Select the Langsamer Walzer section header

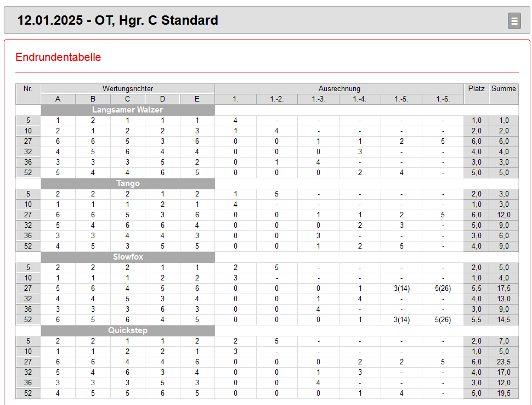click(127, 110)
